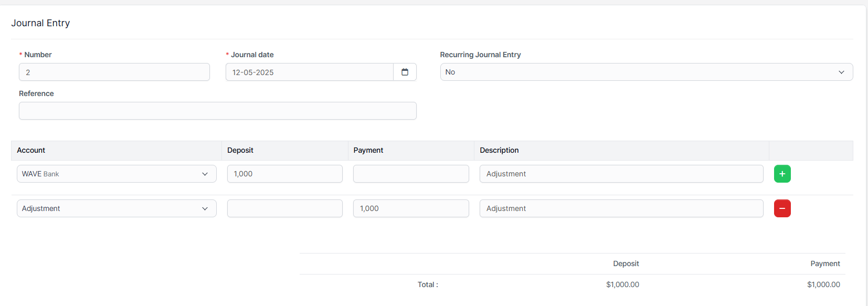Select the Description field in Adjustment row
The width and height of the screenshot is (868, 306).
tap(621, 208)
